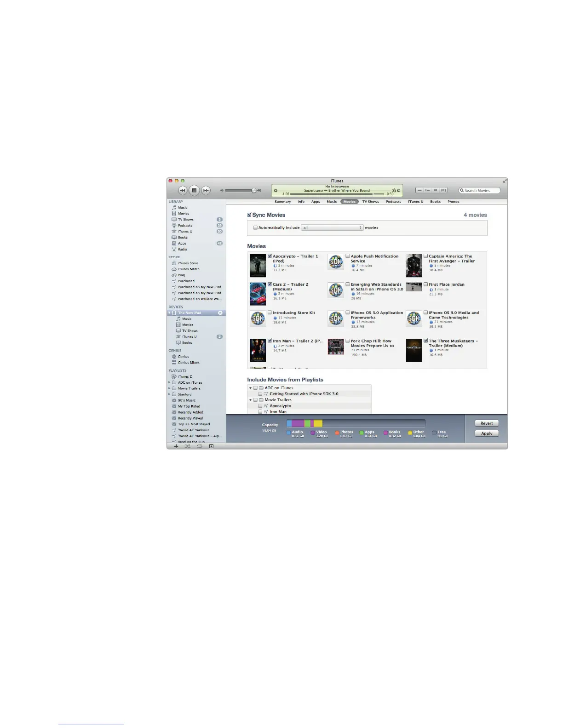Viewport: 563px width, 728px height.
Task: Open iTunes Match in sidebar
Action: [x=189, y=269]
